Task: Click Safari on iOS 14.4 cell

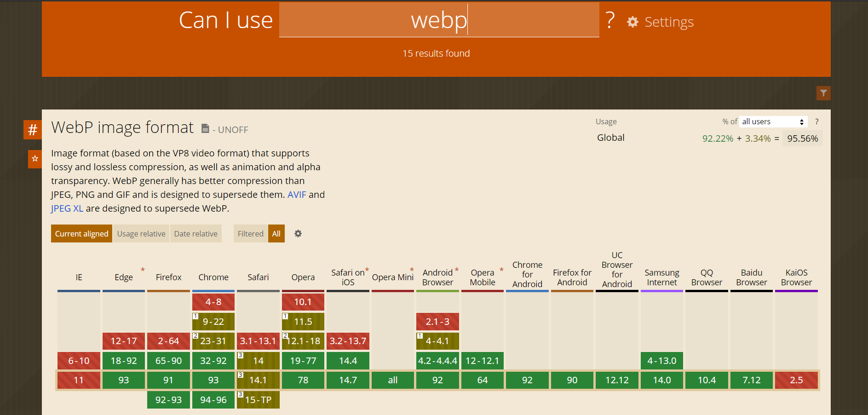Action: coord(348,361)
